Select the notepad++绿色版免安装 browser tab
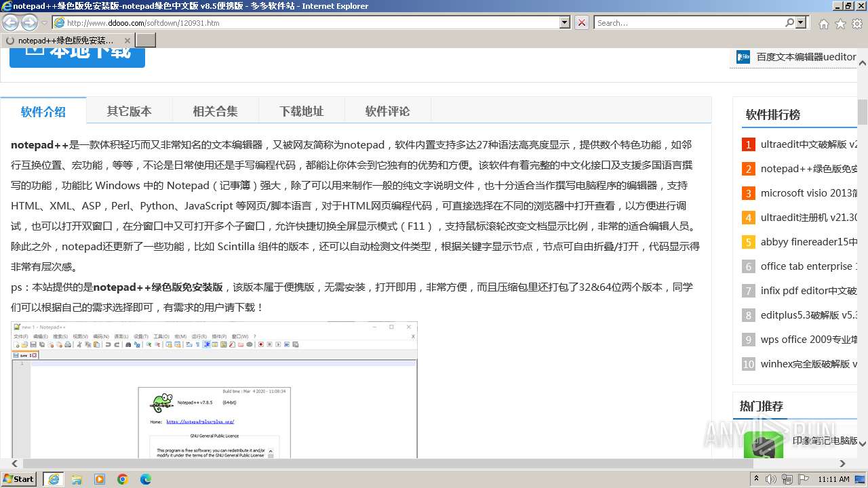The width and height of the screenshot is (868, 488). click(66, 41)
